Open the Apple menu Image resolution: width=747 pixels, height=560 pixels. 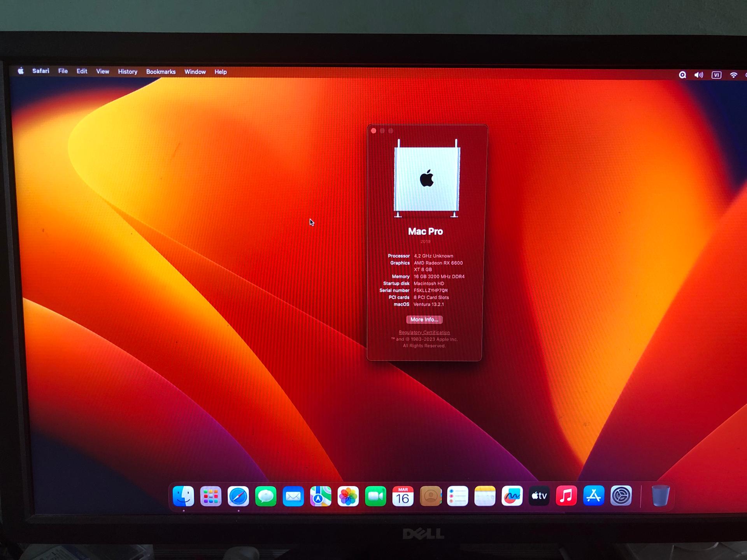21,71
